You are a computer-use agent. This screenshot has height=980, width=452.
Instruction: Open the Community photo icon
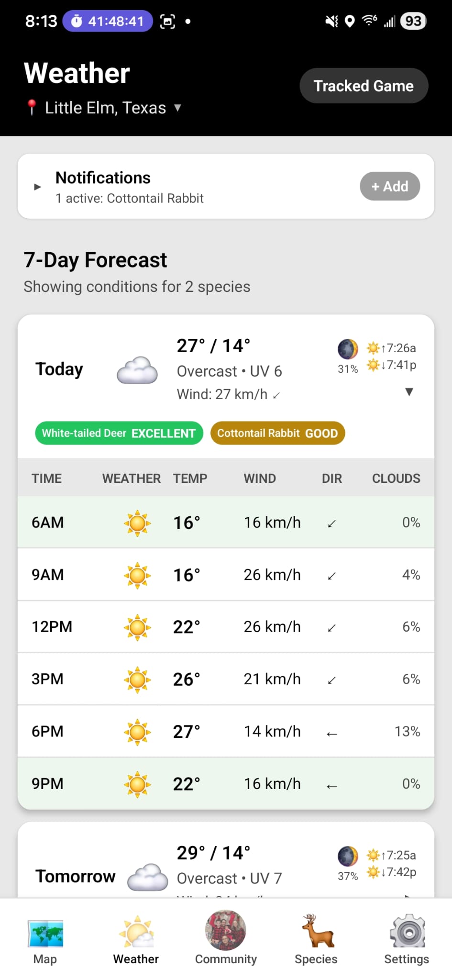(x=226, y=930)
